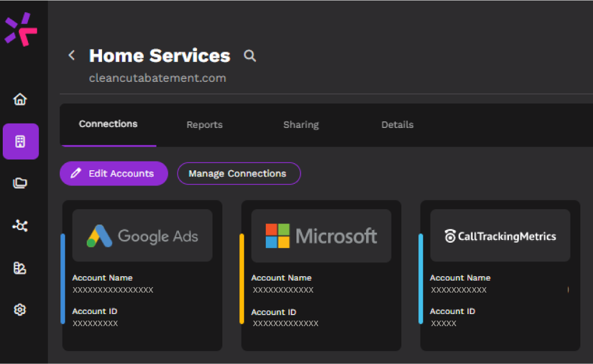Click Account Name value in Google Ads card
The width and height of the screenshot is (593, 364).
point(113,290)
